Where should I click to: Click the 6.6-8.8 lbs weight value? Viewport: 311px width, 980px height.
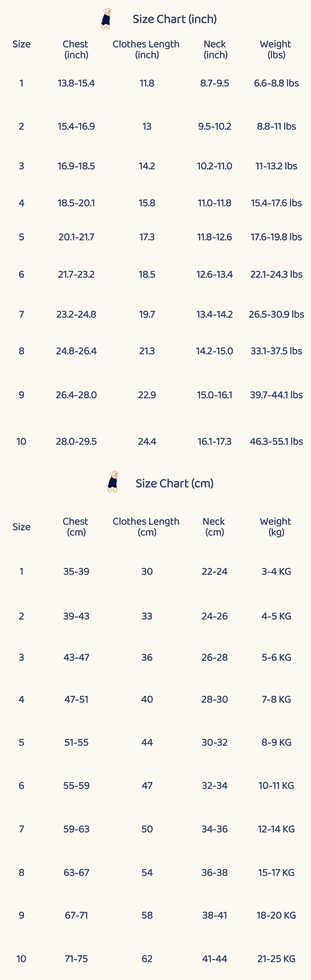(x=276, y=83)
